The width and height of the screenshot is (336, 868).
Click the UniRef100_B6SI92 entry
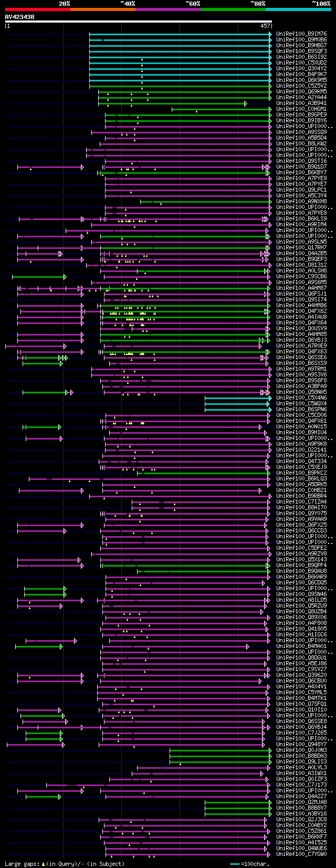[x=301, y=57]
